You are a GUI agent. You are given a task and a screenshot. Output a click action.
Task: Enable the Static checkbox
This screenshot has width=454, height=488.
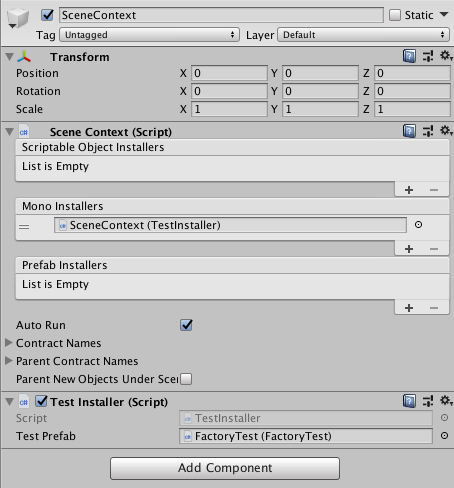click(395, 15)
